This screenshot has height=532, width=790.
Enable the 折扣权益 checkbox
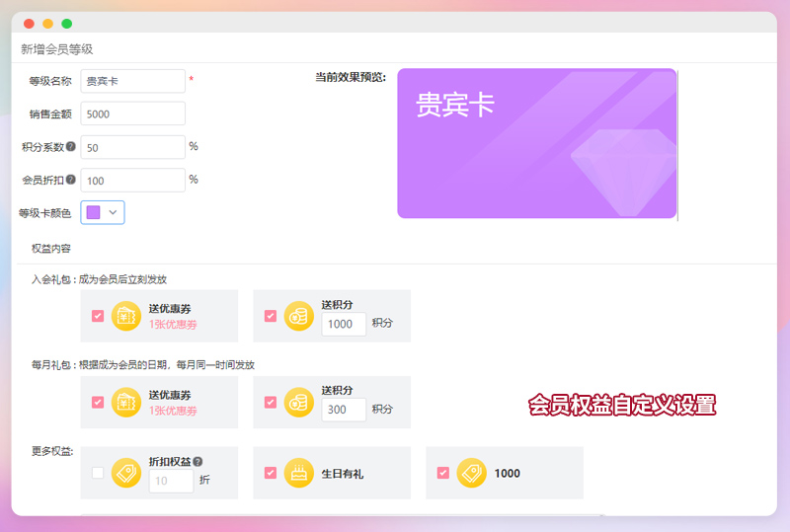click(x=98, y=473)
